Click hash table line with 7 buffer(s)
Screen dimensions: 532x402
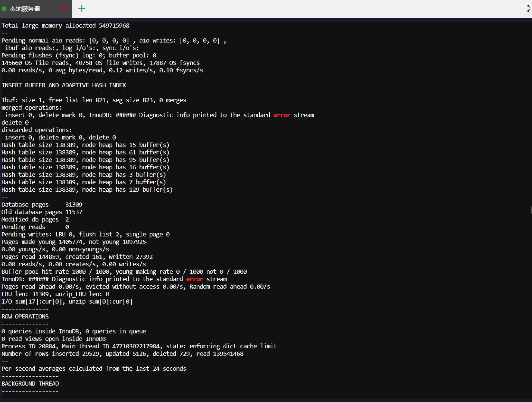point(84,182)
